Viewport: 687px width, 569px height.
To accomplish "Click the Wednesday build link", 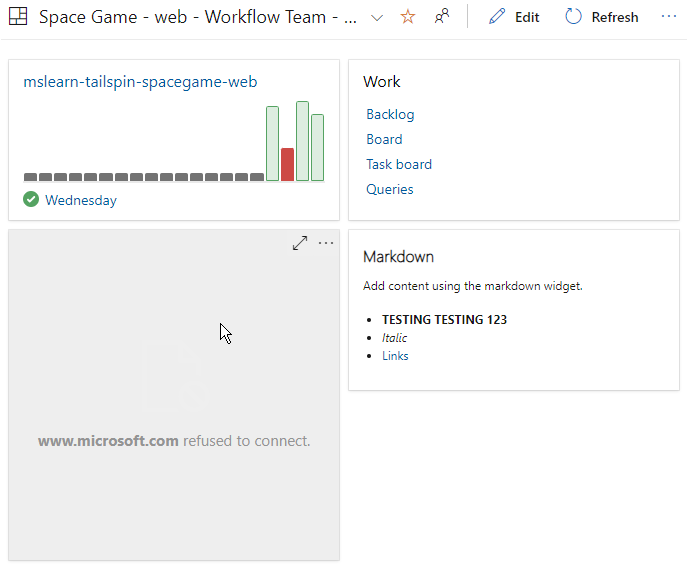I will click(81, 200).
